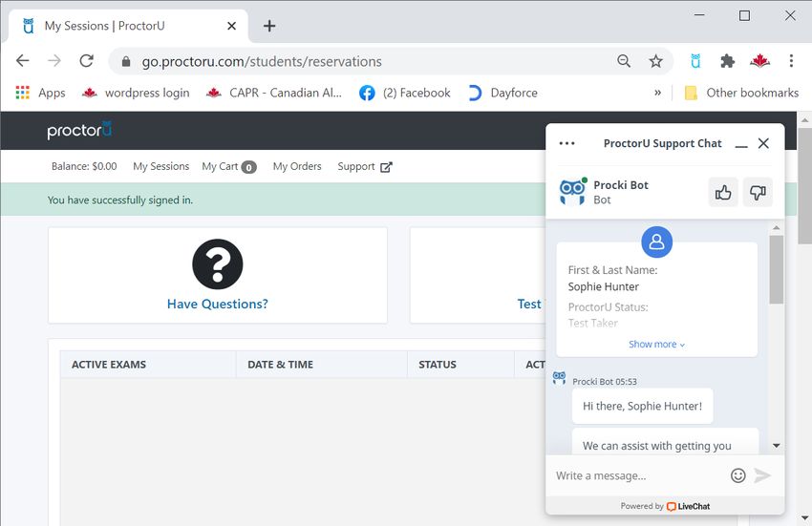This screenshot has height=526, width=812.
Task: Open the ProctorU owl extension
Action: (x=695, y=61)
